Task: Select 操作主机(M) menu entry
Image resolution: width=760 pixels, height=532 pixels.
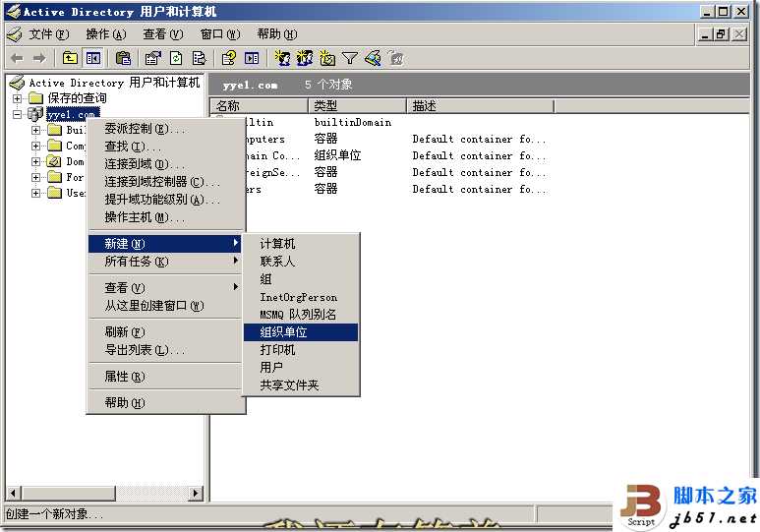Action: tap(165, 217)
